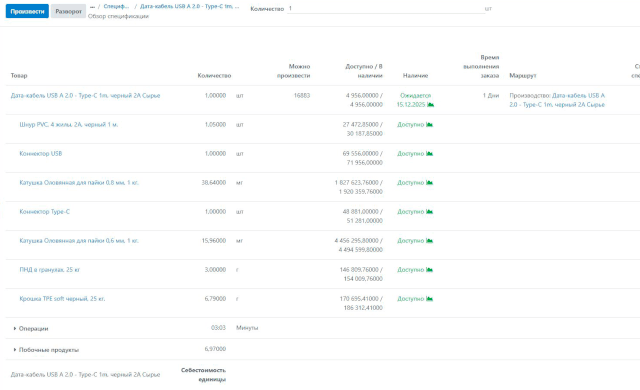Select availability 69 556,00000 / 71 956,00000
This screenshot has width=640, height=390.
click(362, 158)
